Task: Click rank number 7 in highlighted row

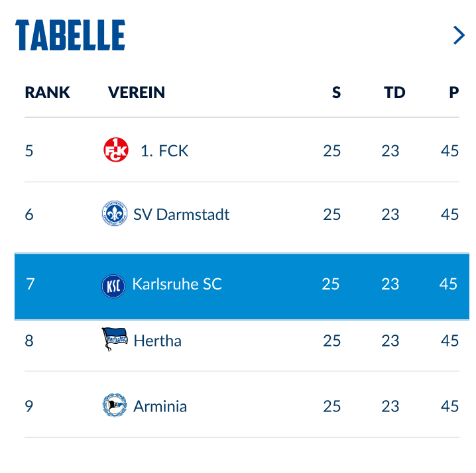Action: (x=30, y=284)
